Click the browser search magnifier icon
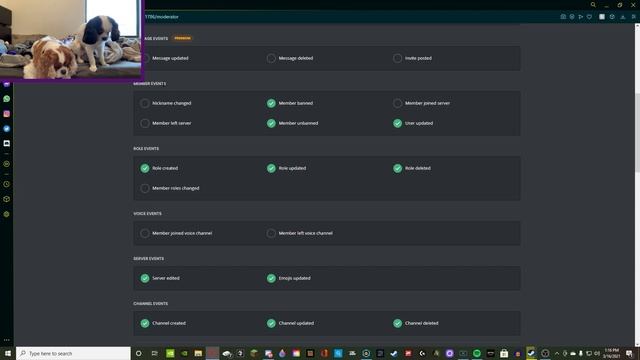This screenshot has width=640, height=360. (x=593, y=5)
